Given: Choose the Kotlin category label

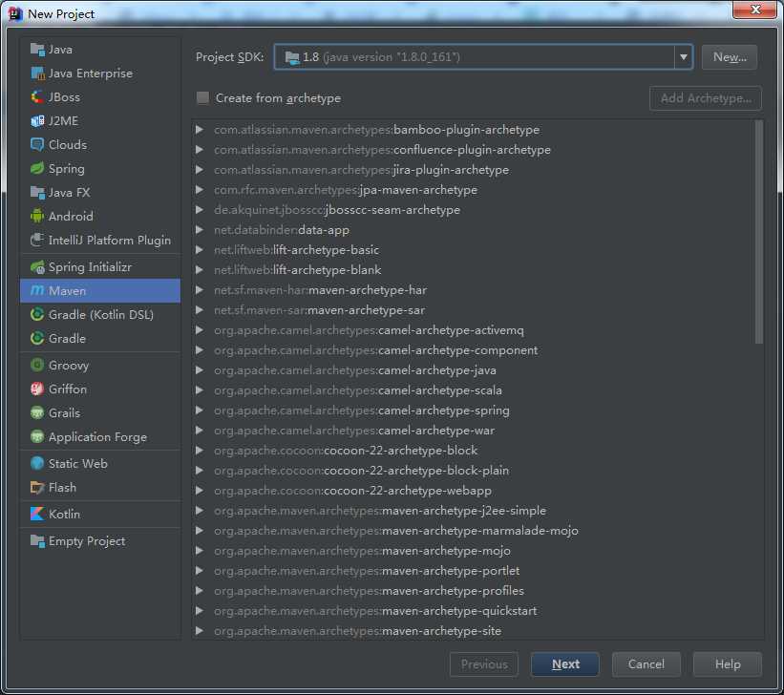Looking at the screenshot, I should pos(64,514).
